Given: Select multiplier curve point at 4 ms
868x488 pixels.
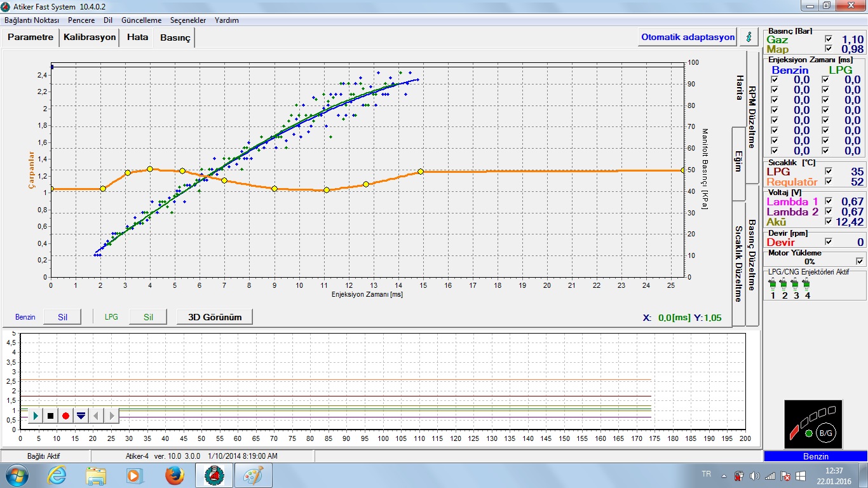Looking at the screenshot, I should 150,169.
